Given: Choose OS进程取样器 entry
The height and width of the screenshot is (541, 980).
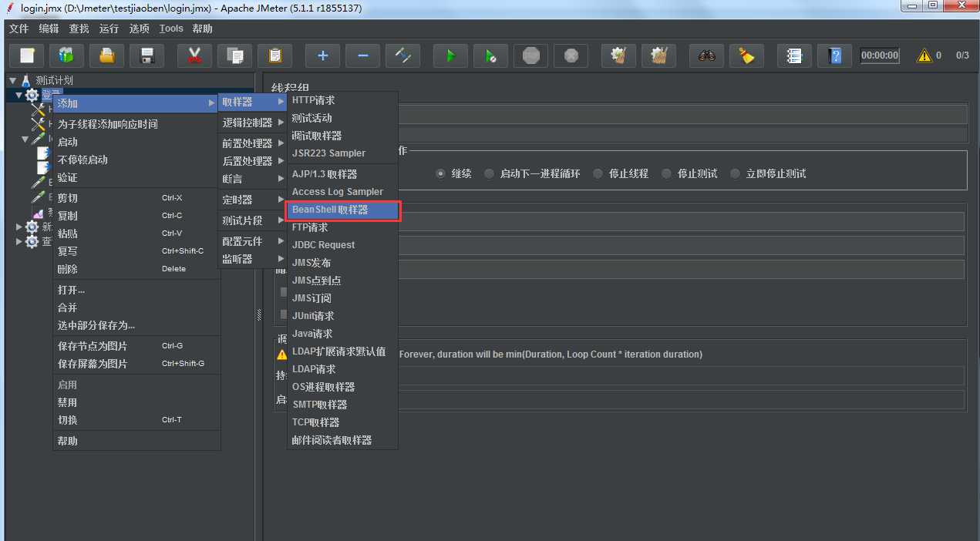Looking at the screenshot, I should tap(343, 387).
